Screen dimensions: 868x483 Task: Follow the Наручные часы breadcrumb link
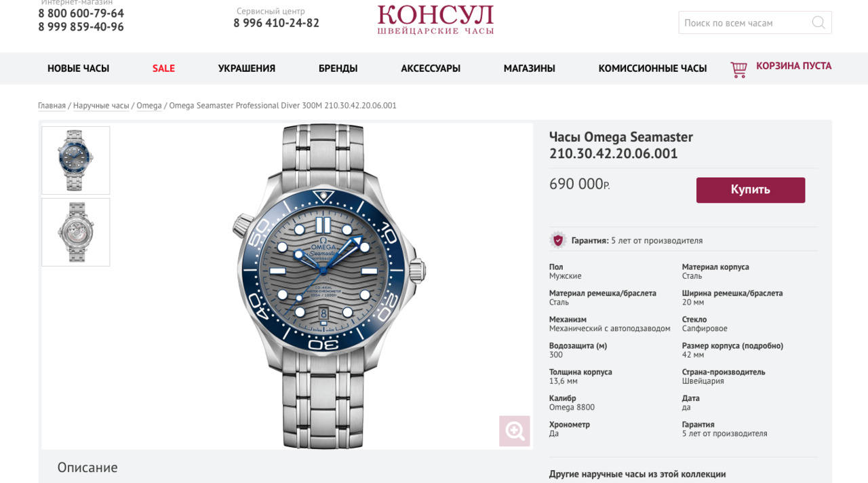coord(101,106)
